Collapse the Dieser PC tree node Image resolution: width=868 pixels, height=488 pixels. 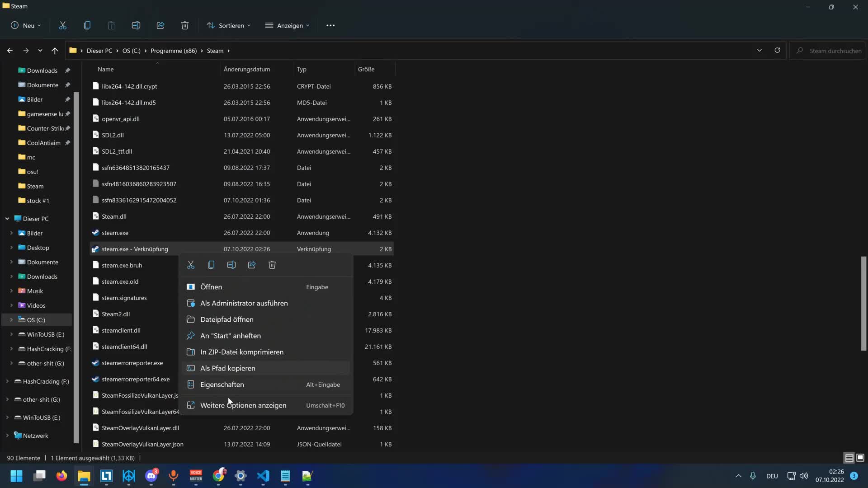(7, 219)
